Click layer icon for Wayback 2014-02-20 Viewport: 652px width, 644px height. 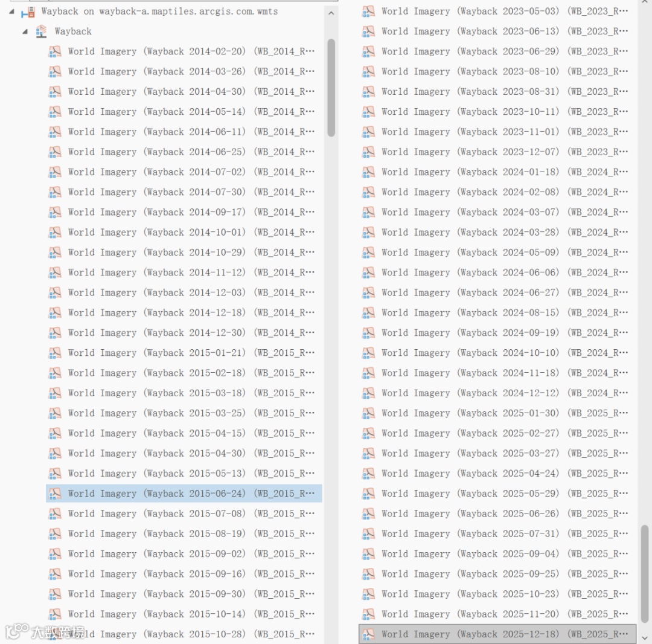pos(55,51)
